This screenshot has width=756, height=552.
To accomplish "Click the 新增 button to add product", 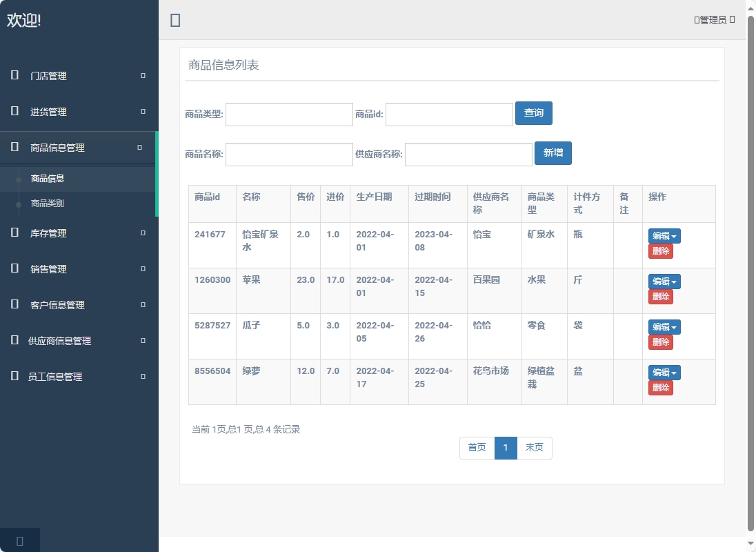I will [553, 153].
